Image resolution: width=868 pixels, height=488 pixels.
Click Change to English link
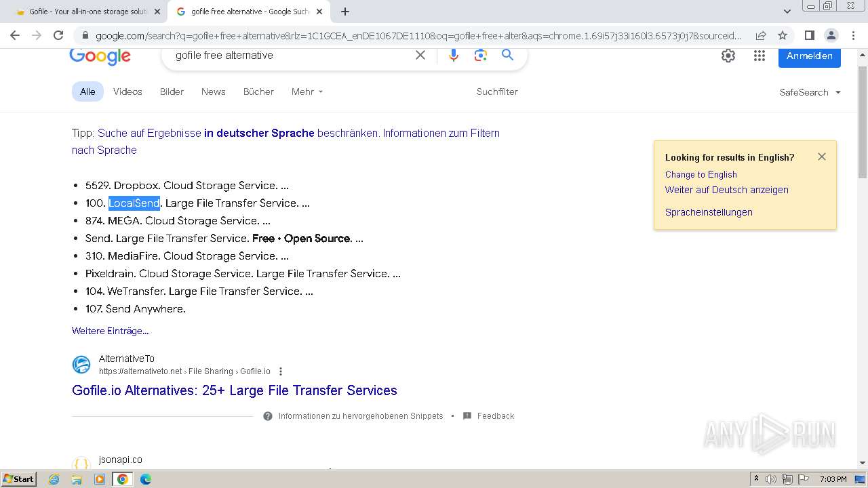pyautogui.click(x=701, y=174)
